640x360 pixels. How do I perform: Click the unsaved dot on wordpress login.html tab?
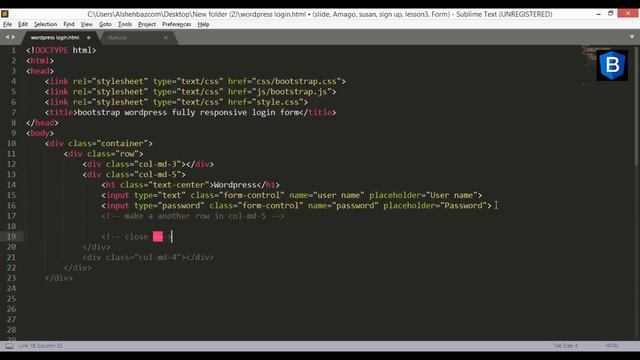[x=89, y=38]
